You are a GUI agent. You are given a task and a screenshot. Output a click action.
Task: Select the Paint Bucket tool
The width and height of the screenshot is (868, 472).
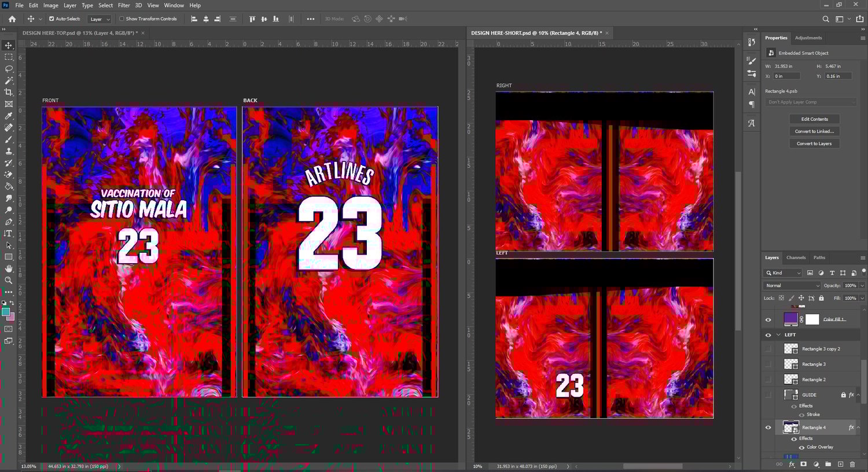click(9, 186)
